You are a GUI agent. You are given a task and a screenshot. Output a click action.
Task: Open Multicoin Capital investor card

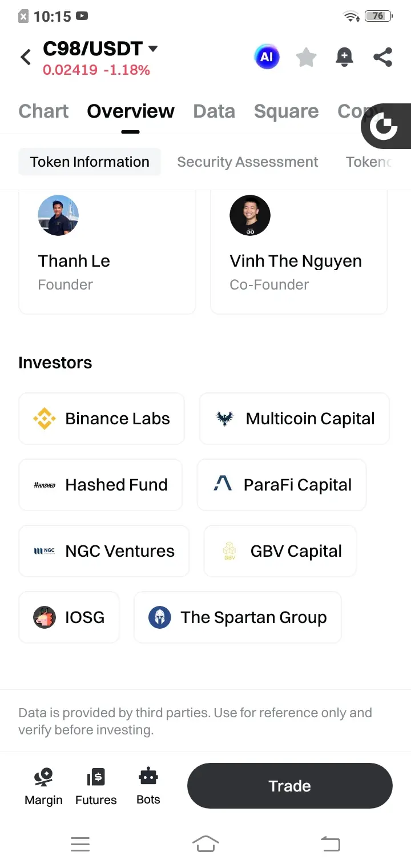[x=294, y=419]
